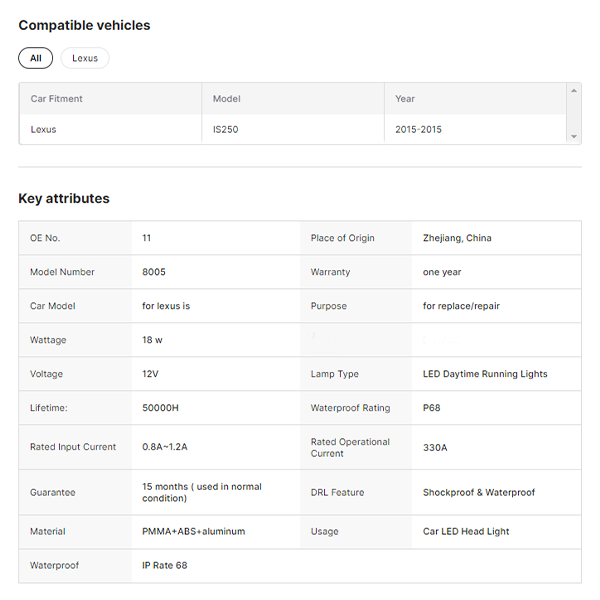
Task: Click the Compatible vehicles heading
Action: tap(84, 25)
